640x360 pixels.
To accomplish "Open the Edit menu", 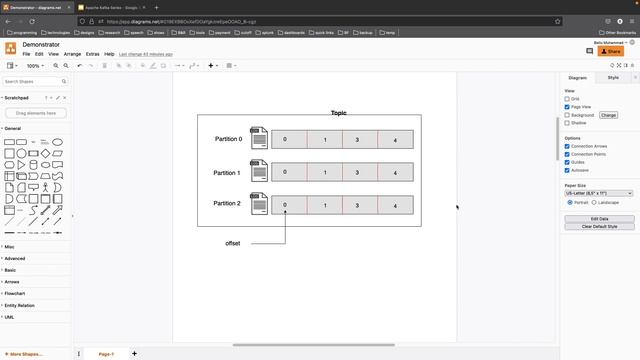I will point(39,54).
